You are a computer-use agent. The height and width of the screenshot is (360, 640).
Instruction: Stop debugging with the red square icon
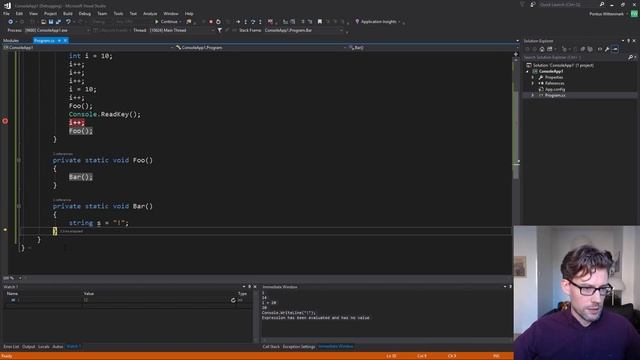click(x=211, y=22)
